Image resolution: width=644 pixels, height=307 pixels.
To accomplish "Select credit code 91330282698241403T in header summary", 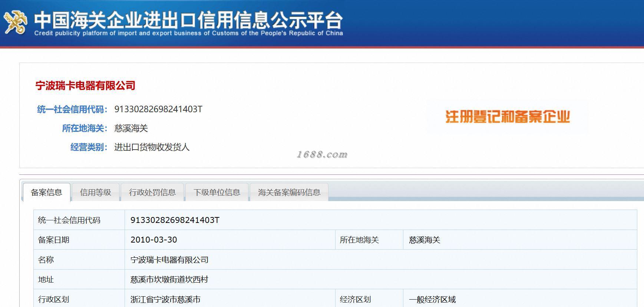I will pos(158,109).
